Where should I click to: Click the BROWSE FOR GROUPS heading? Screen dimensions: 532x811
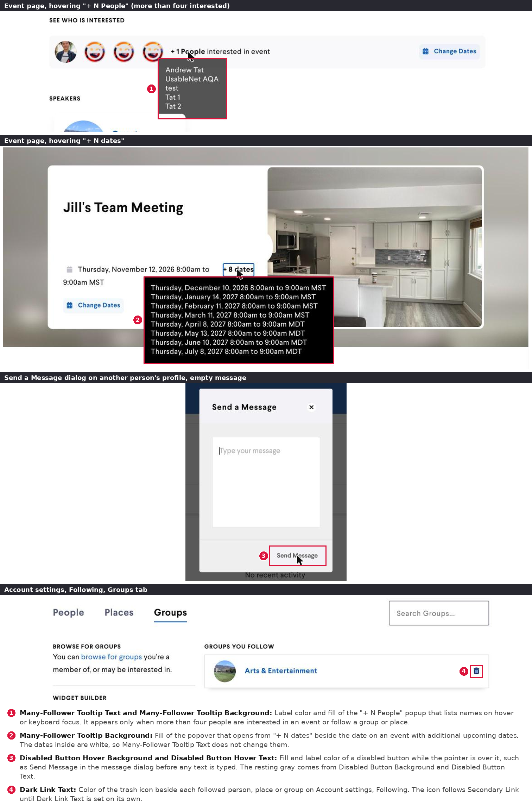(x=87, y=647)
